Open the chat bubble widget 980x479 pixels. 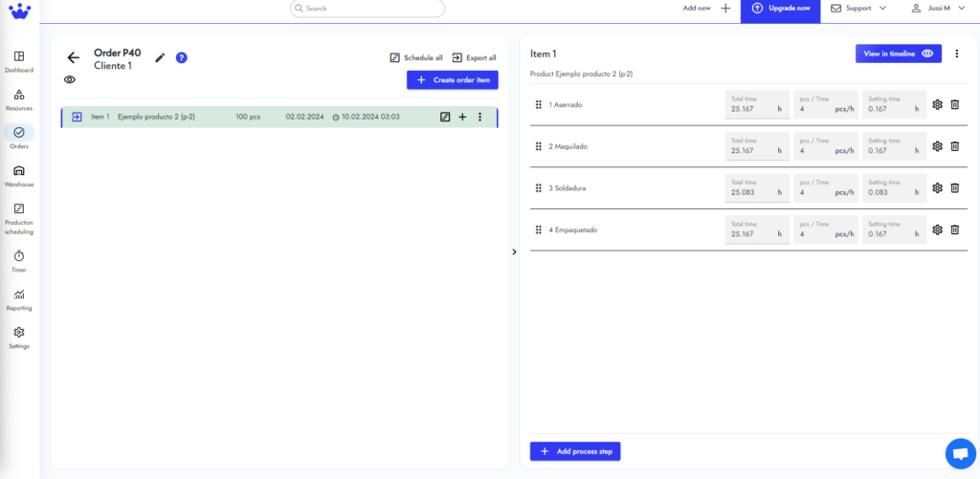(x=961, y=454)
